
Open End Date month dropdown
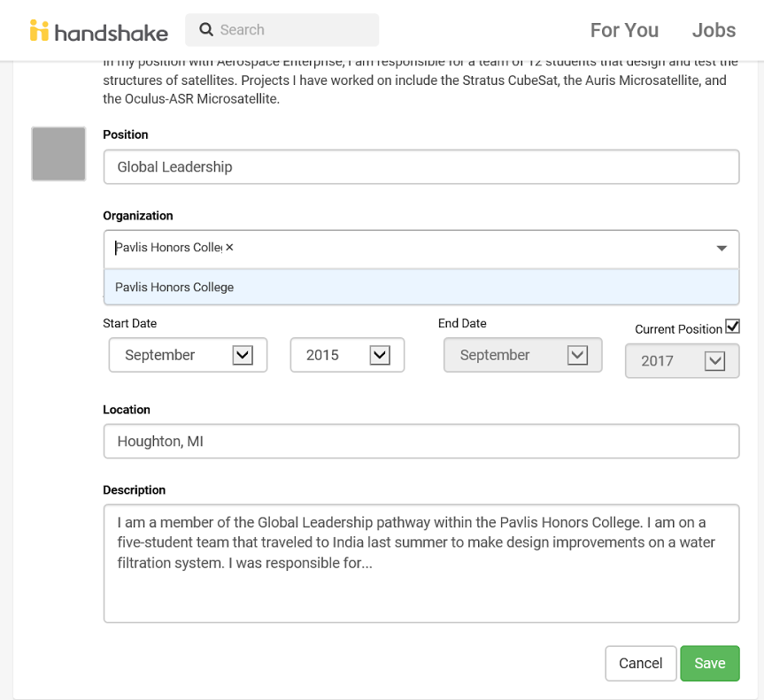pyautogui.click(x=523, y=355)
